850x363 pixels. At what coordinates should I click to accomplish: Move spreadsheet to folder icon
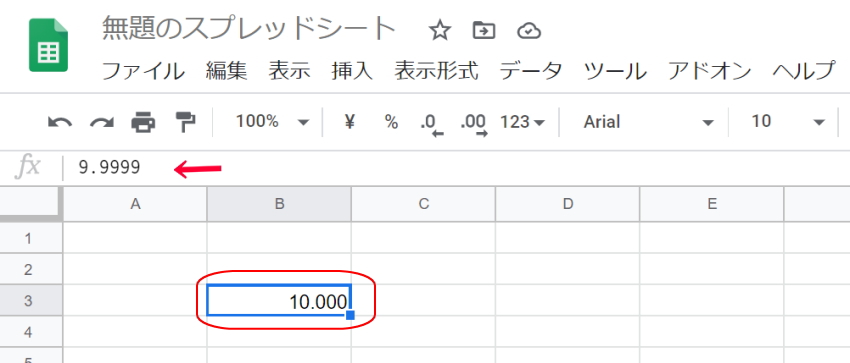tap(484, 30)
